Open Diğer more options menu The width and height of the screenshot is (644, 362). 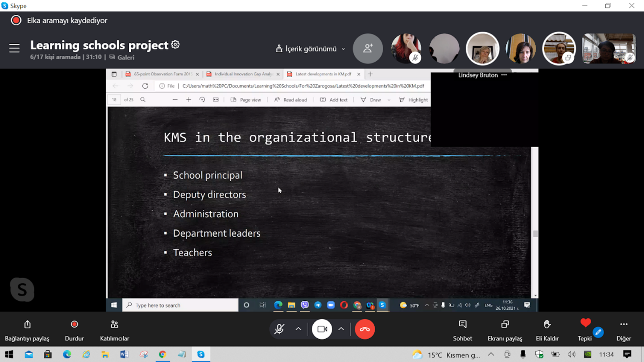point(624,324)
